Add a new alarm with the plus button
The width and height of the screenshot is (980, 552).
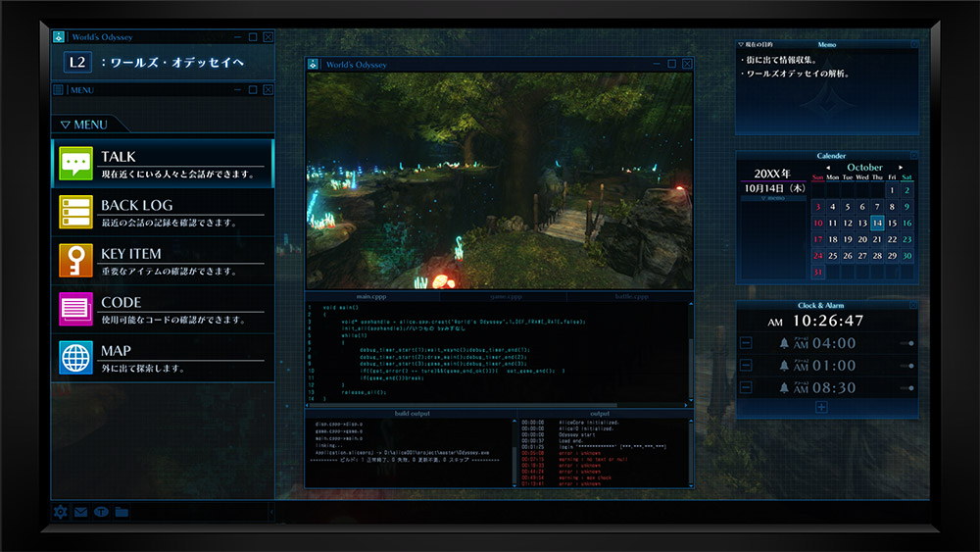pyautogui.click(x=821, y=407)
